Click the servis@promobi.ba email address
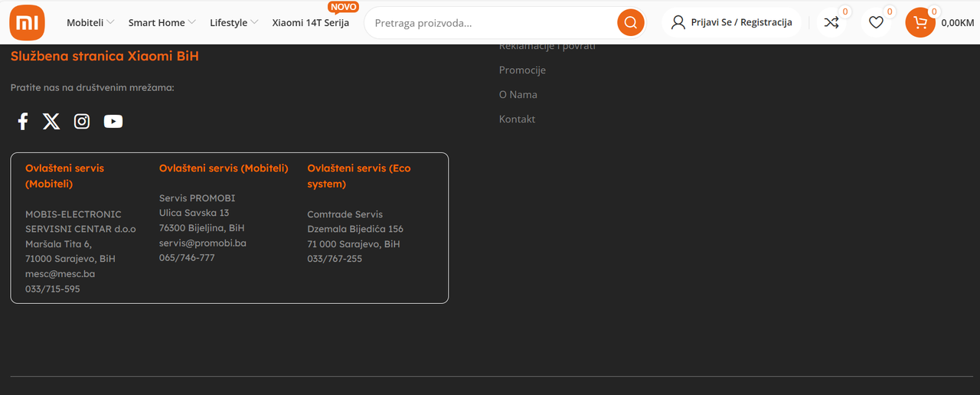This screenshot has width=980, height=395. coord(203,243)
